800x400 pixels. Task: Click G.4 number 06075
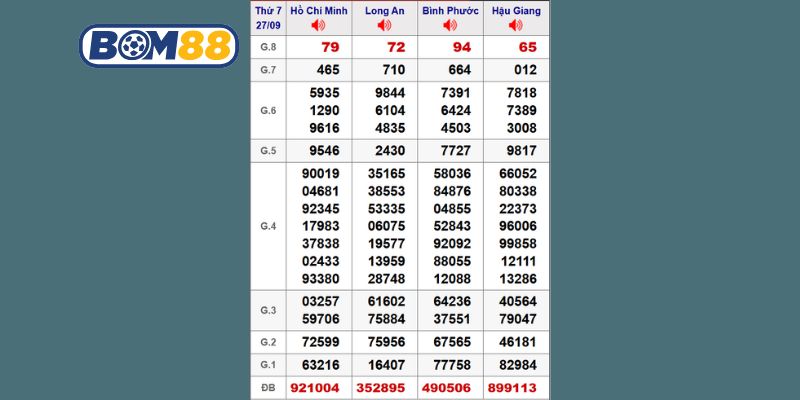pos(387,226)
